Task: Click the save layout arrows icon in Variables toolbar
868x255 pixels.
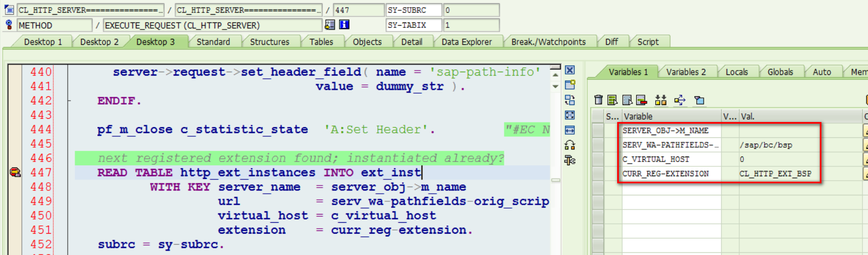Action: click(x=661, y=100)
